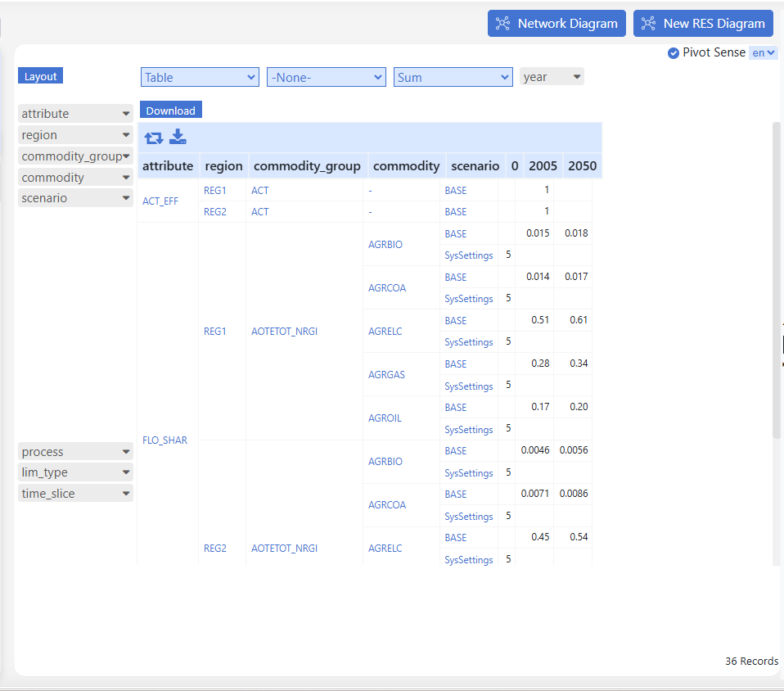
Task: Expand the scenario field filter
Action: 75,198
